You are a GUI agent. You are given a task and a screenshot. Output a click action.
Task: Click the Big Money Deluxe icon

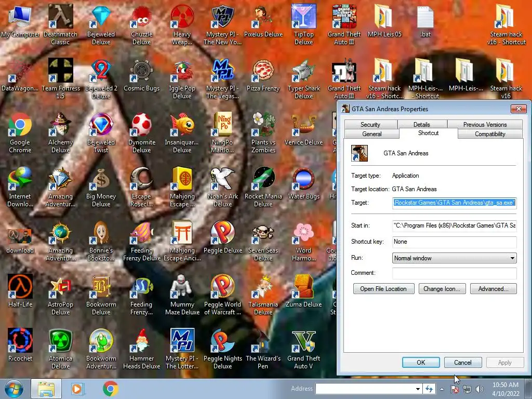point(101,178)
